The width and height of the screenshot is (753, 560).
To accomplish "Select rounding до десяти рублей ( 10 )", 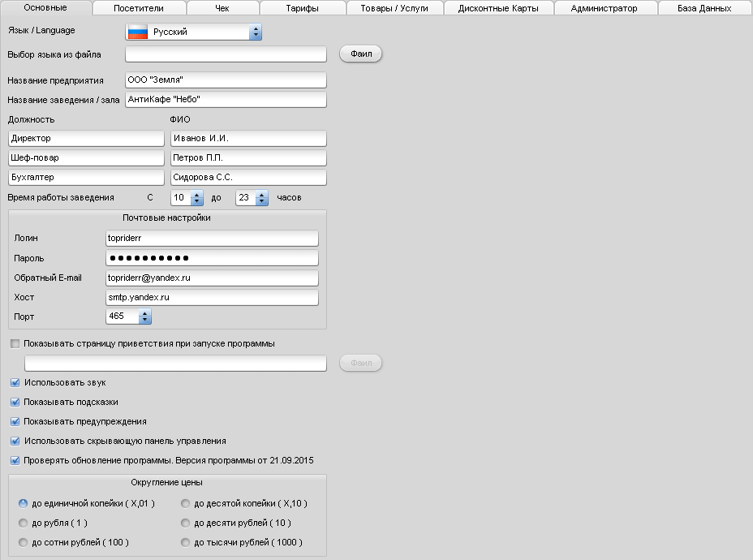I will (x=186, y=523).
